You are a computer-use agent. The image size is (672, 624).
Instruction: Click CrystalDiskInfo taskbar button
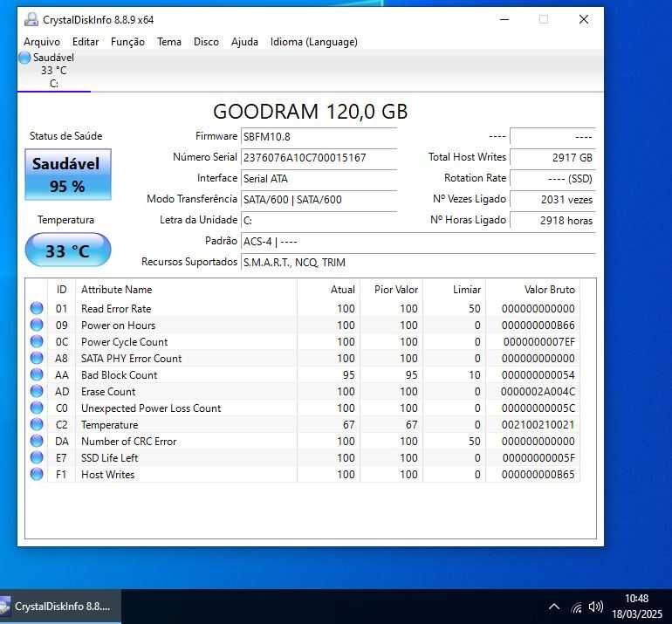tap(60, 607)
